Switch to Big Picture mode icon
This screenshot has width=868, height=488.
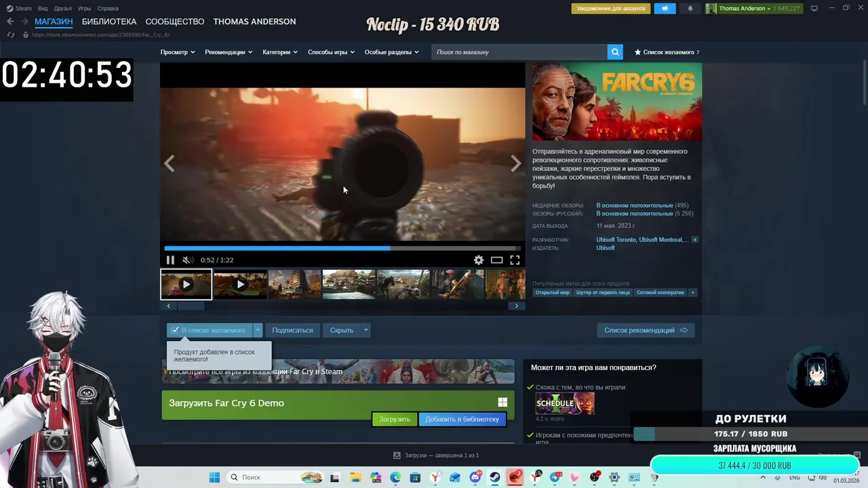(814, 8)
